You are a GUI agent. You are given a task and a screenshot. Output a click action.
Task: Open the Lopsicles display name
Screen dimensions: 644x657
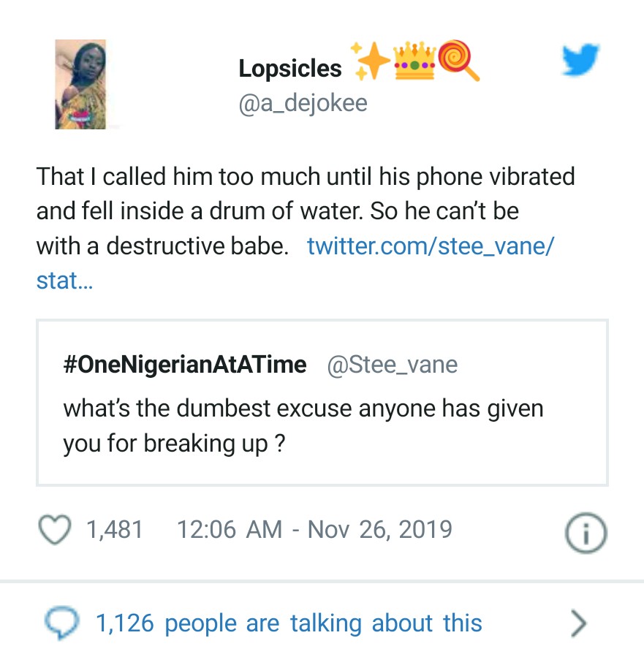click(x=290, y=69)
